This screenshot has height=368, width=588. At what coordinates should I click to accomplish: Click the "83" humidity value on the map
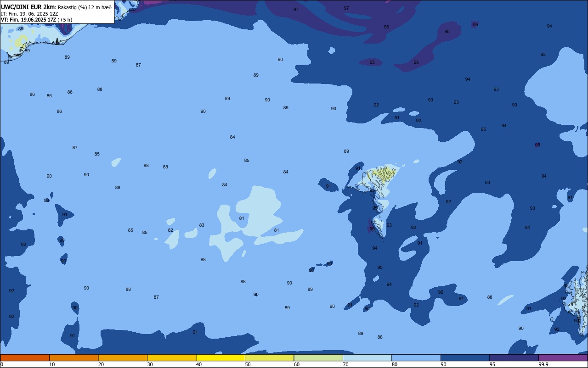tap(202, 225)
